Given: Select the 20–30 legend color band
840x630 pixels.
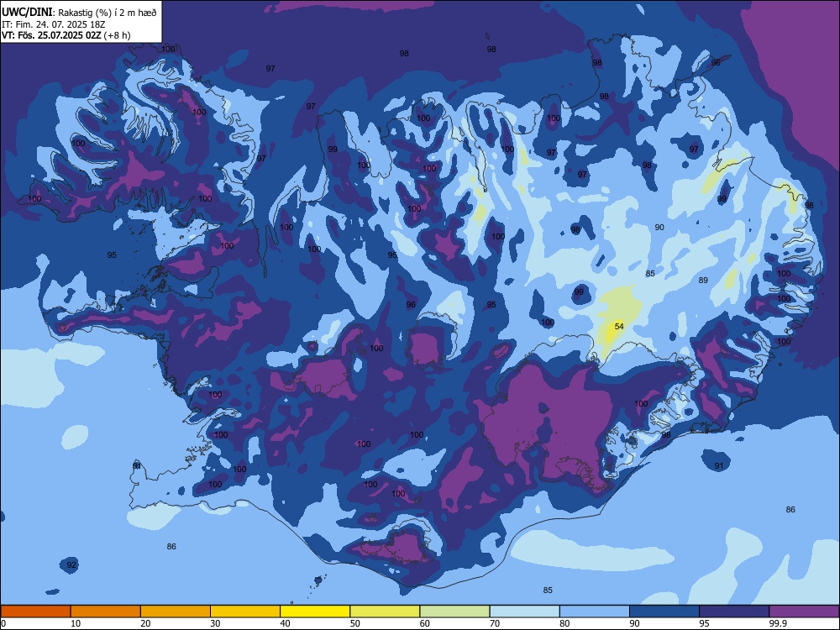Looking at the screenshot, I should coord(176,612).
